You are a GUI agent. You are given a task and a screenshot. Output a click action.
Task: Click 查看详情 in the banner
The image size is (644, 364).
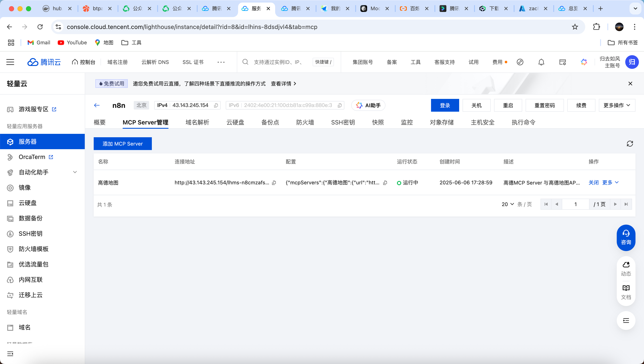coord(283,84)
